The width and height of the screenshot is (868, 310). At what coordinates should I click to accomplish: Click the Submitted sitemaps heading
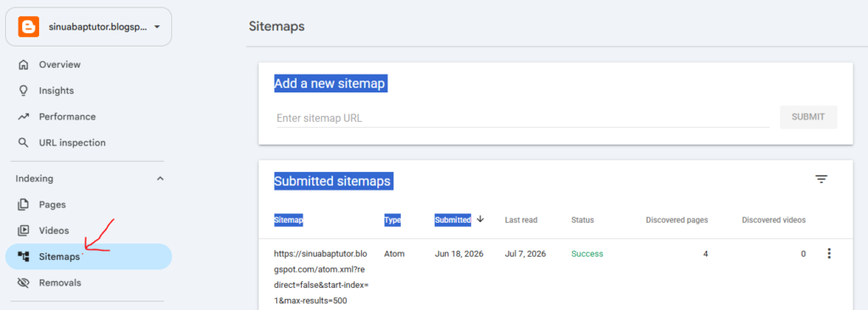[333, 181]
